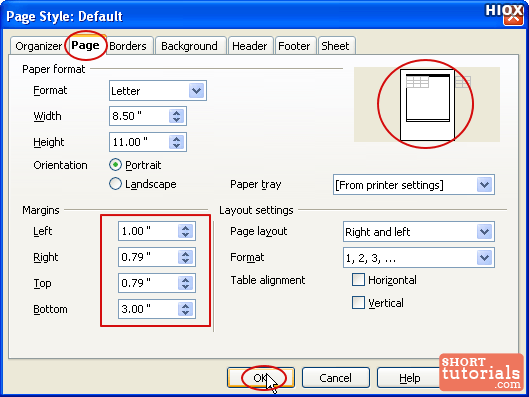Increase the Height spinner value
This screenshot has width=529, height=397.
[x=176, y=138]
